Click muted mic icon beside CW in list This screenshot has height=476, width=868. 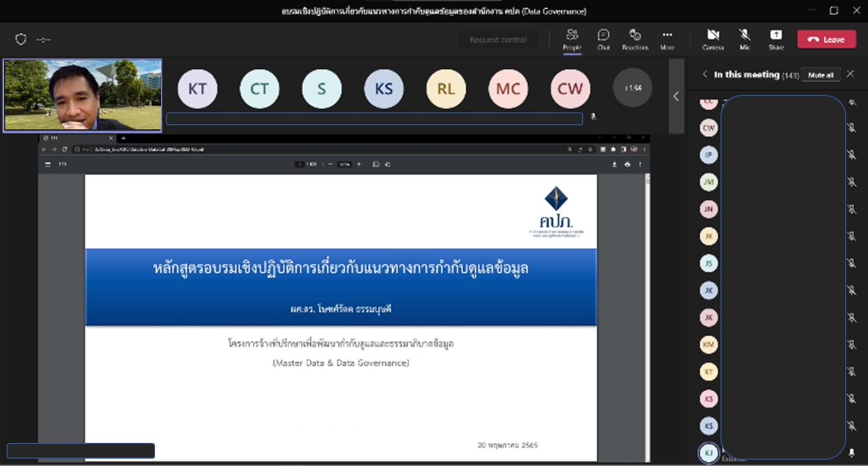(851, 128)
